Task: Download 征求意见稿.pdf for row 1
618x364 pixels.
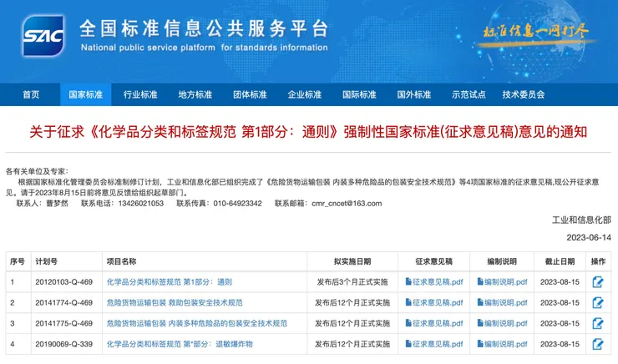Action: point(434,282)
